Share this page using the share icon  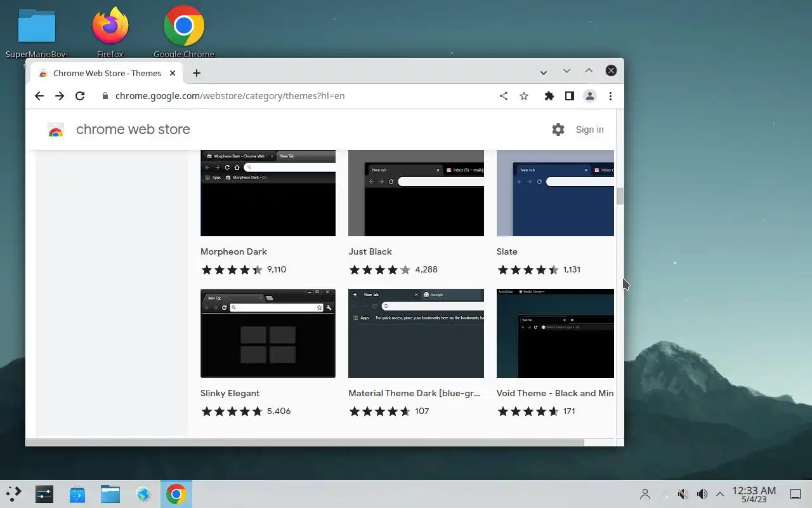point(504,96)
